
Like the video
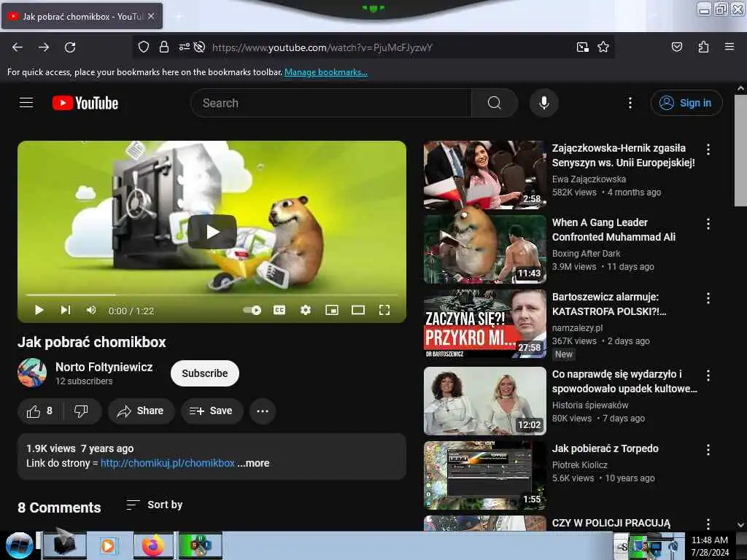39,411
